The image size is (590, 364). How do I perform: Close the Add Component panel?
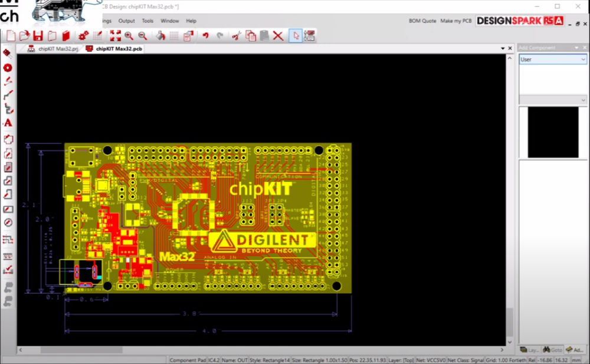click(585, 47)
